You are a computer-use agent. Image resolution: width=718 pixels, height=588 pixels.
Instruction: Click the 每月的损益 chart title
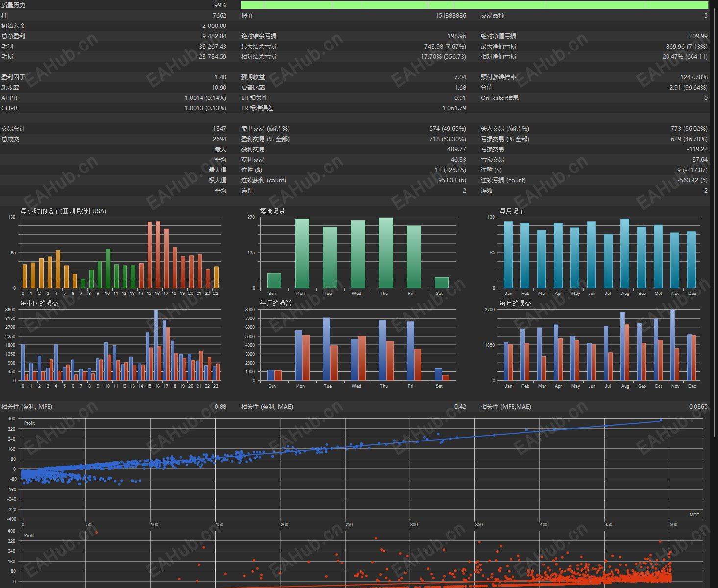click(x=515, y=304)
